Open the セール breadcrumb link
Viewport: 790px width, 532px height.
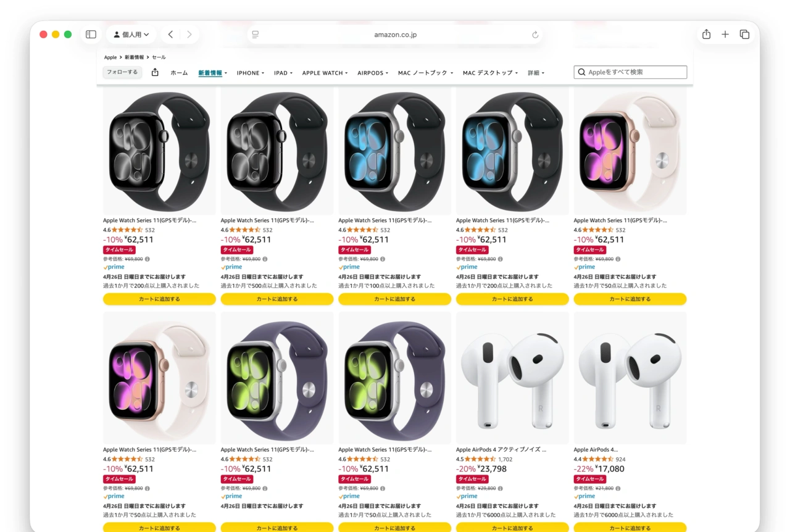click(159, 57)
